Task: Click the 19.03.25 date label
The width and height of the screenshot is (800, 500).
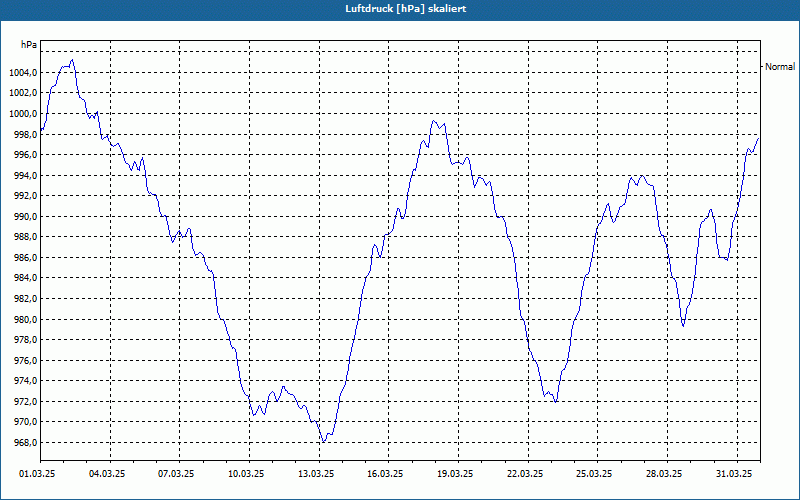Action: 455,474
